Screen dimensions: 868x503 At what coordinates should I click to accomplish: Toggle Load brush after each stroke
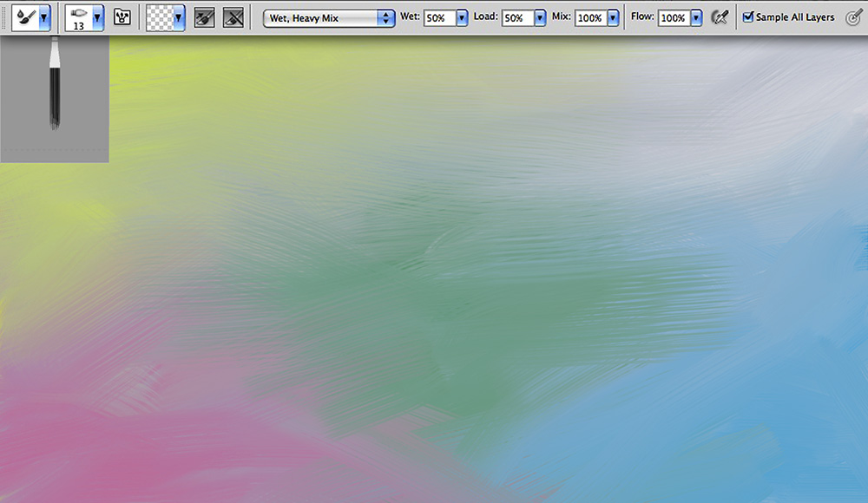click(x=204, y=18)
